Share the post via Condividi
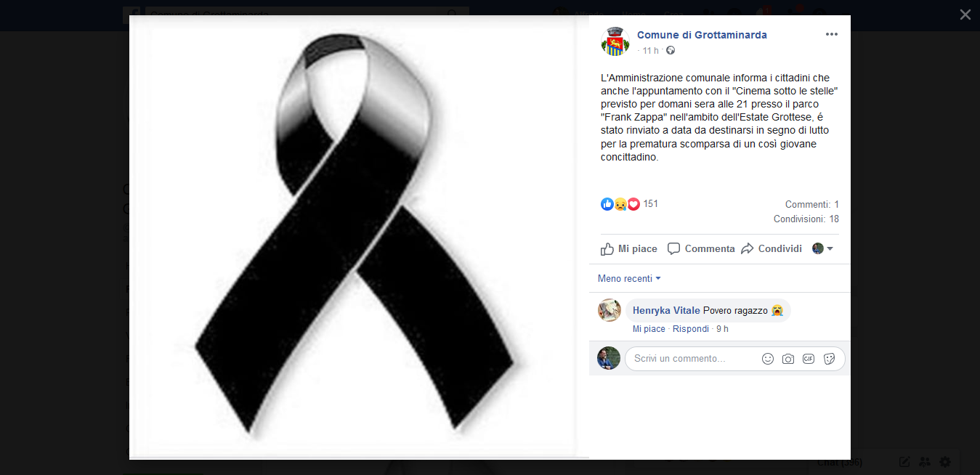The width and height of the screenshot is (980, 475). [x=772, y=249]
